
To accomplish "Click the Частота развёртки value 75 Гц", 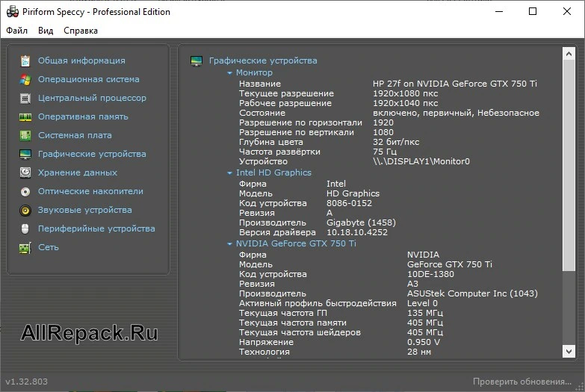I will (385, 152).
